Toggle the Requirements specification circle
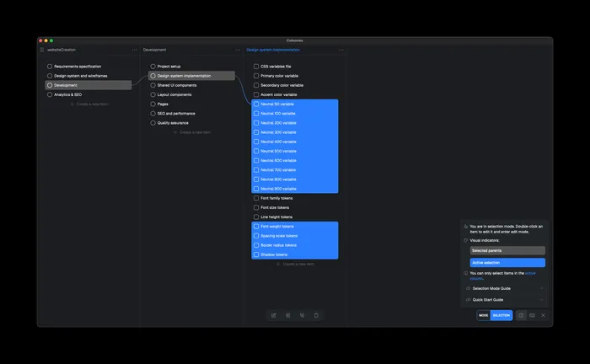Viewport: 590px width, 364px height. point(50,67)
